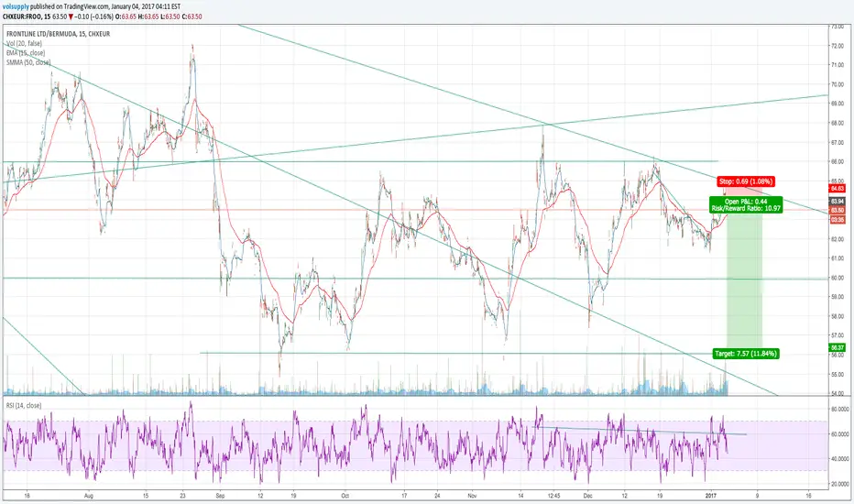Click the 58.00 price axis label
Screen dimensions: 854x504
pyautogui.click(x=838, y=316)
